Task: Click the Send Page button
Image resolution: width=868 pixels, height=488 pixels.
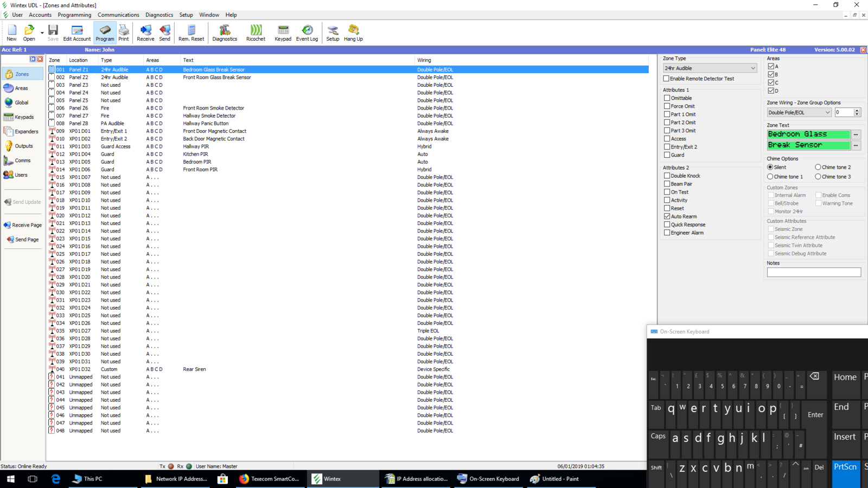Action: [x=23, y=240]
